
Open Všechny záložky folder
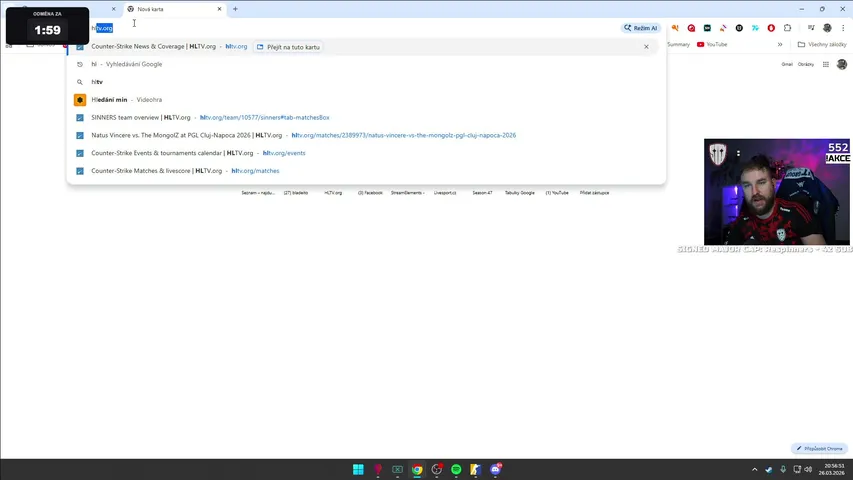coord(822,45)
